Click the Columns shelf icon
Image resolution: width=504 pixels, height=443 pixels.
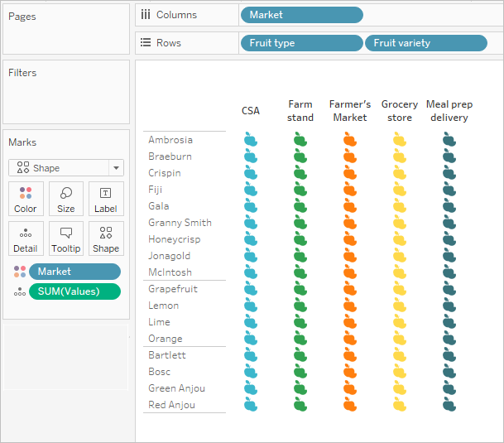coord(146,14)
